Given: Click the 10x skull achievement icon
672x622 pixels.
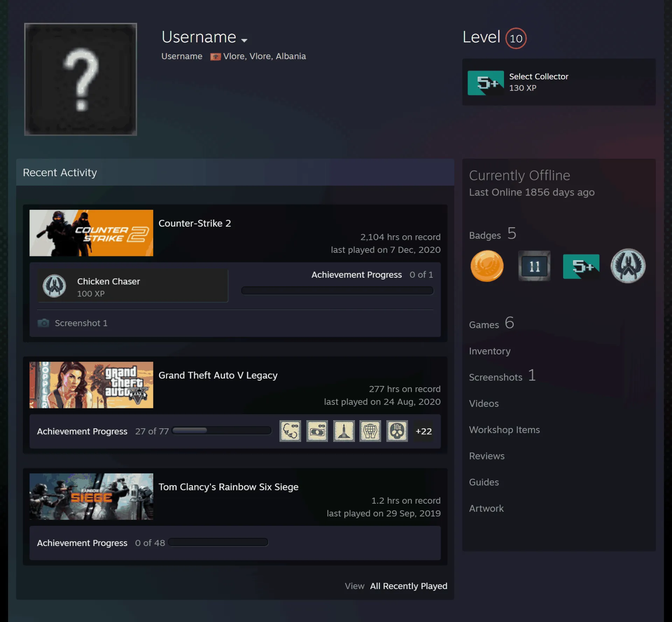Looking at the screenshot, I should tap(397, 431).
